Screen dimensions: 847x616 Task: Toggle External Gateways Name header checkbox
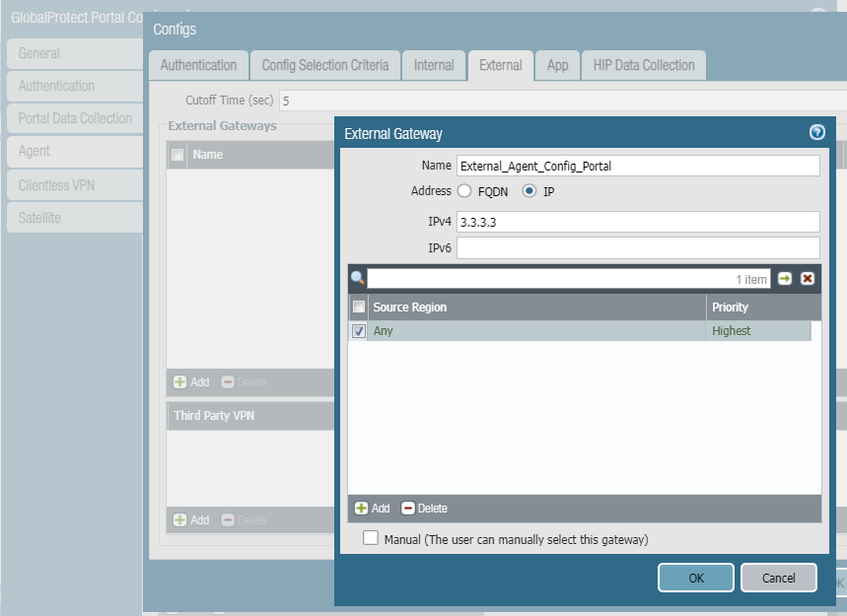coord(177,155)
